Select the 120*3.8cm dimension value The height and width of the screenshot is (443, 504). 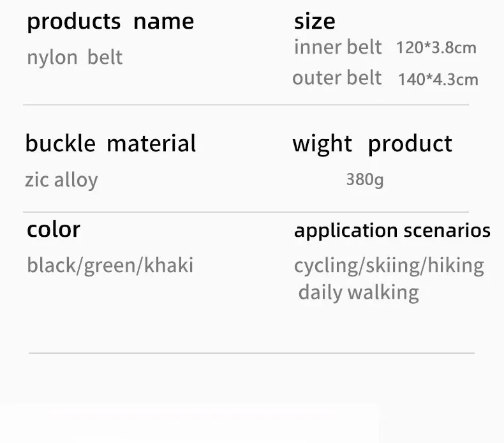[x=436, y=48]
